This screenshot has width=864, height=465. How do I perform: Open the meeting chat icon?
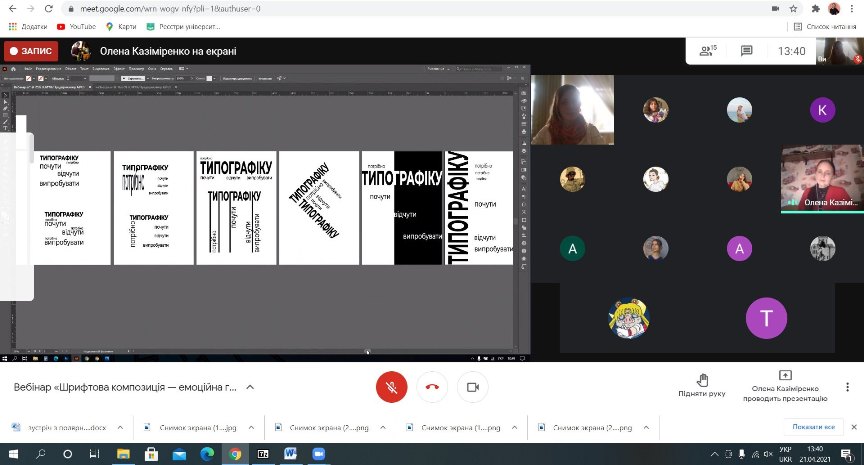746,51
